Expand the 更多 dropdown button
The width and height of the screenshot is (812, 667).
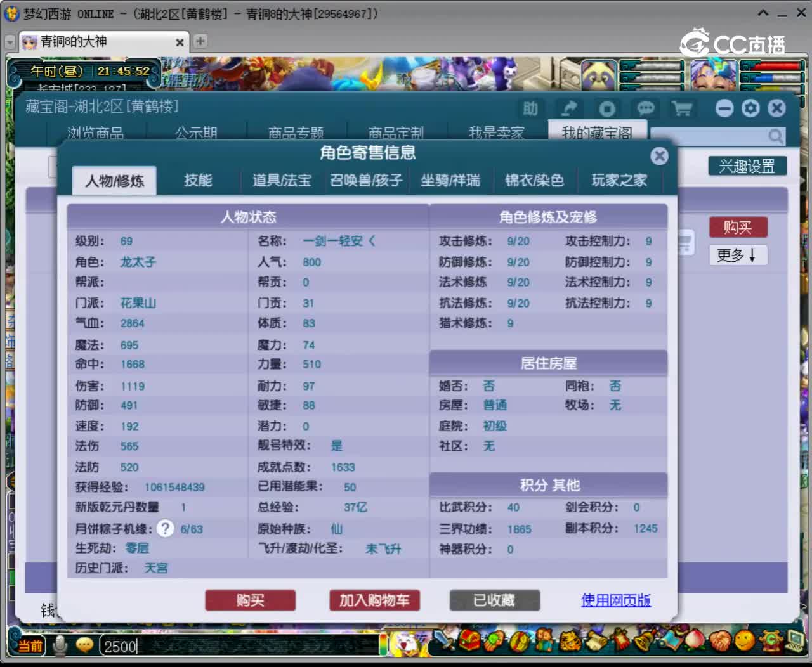(737, 255)
